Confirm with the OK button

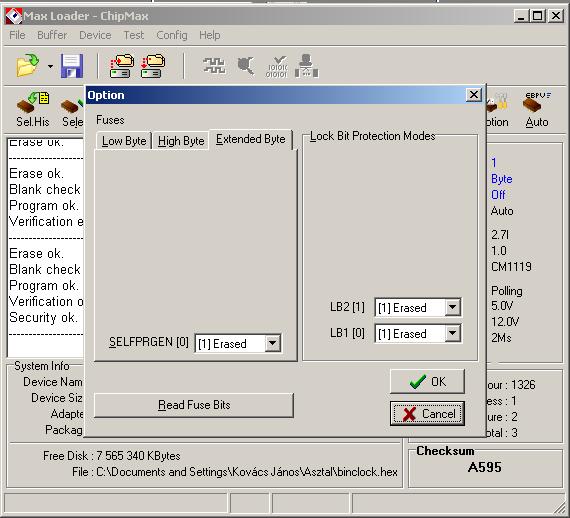click(x=427, y=381)
